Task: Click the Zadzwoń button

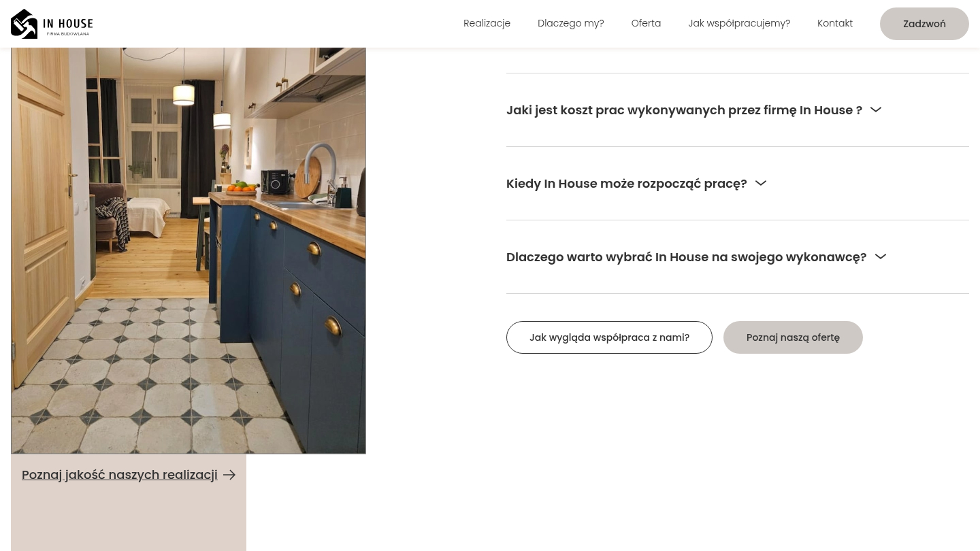Action: pos(924,24)
